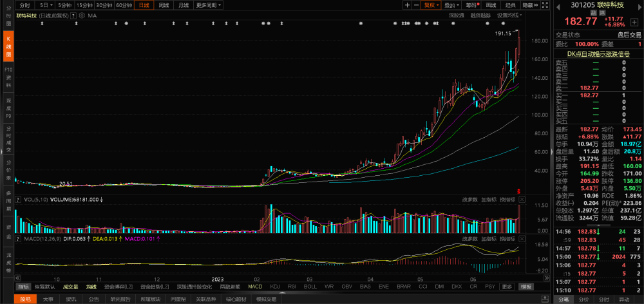The image size is (644, 304).
Task: Select K线图 in left sidebar
Action: (x=8, y=46)
